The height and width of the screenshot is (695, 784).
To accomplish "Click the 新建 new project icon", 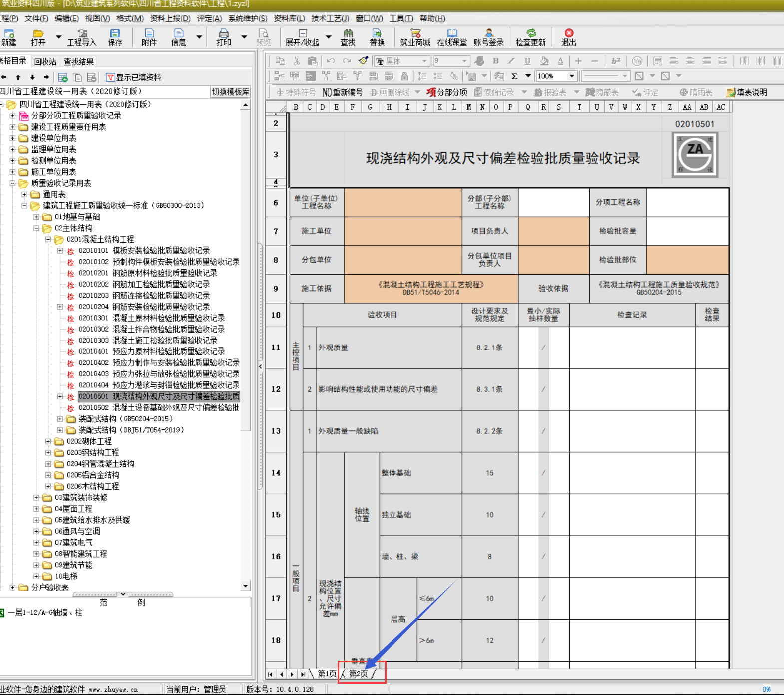I will (x=9, y=37).
